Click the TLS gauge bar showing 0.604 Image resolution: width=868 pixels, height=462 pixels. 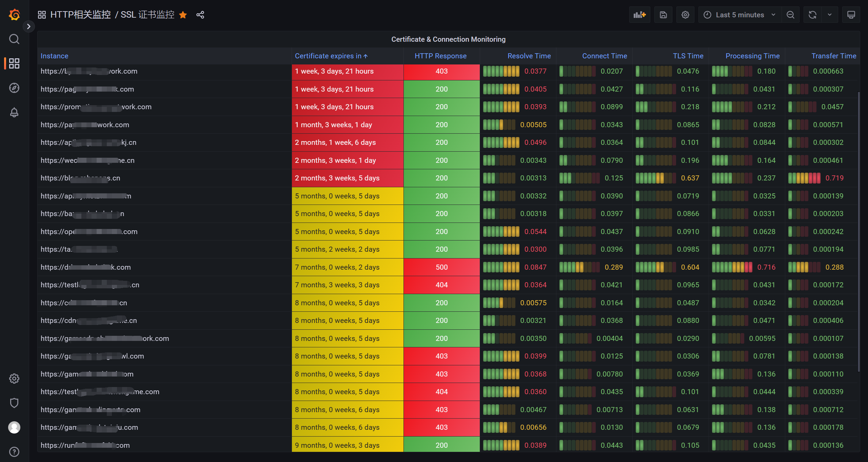coord(656,267)
